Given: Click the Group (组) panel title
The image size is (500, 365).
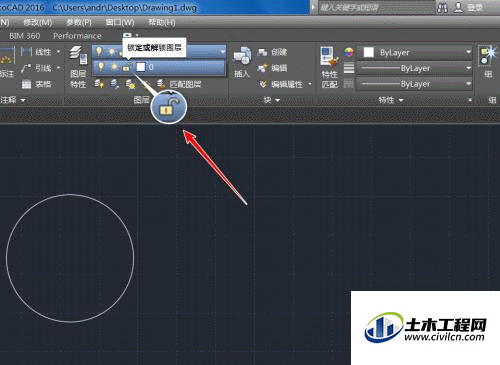Looking at the screenshot, I should tap(492, 100).
